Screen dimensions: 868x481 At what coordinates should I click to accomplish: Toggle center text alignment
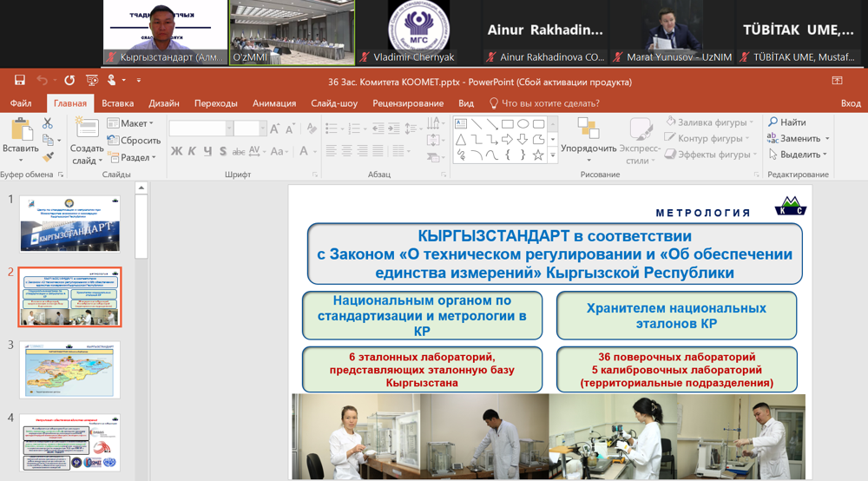tap(346, 150)
